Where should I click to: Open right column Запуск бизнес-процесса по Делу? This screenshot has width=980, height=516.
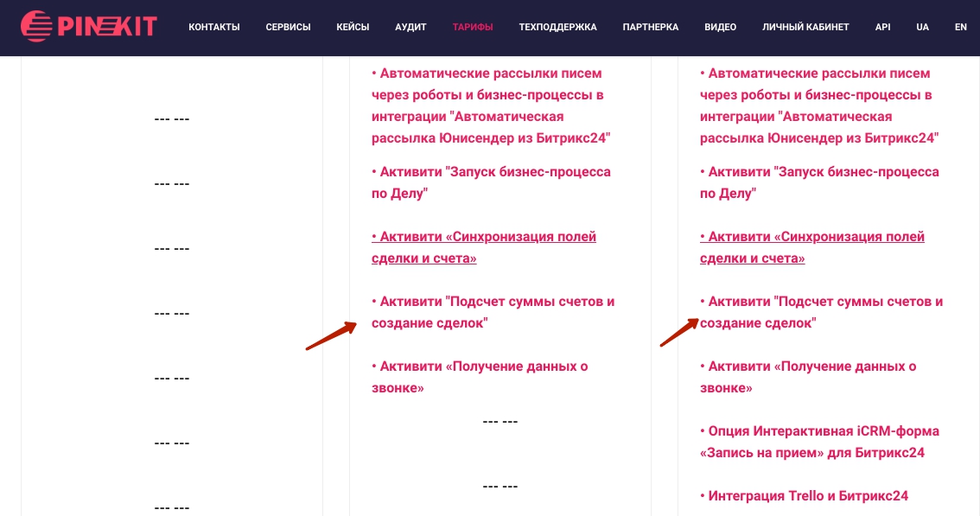(x=819, y=182)
